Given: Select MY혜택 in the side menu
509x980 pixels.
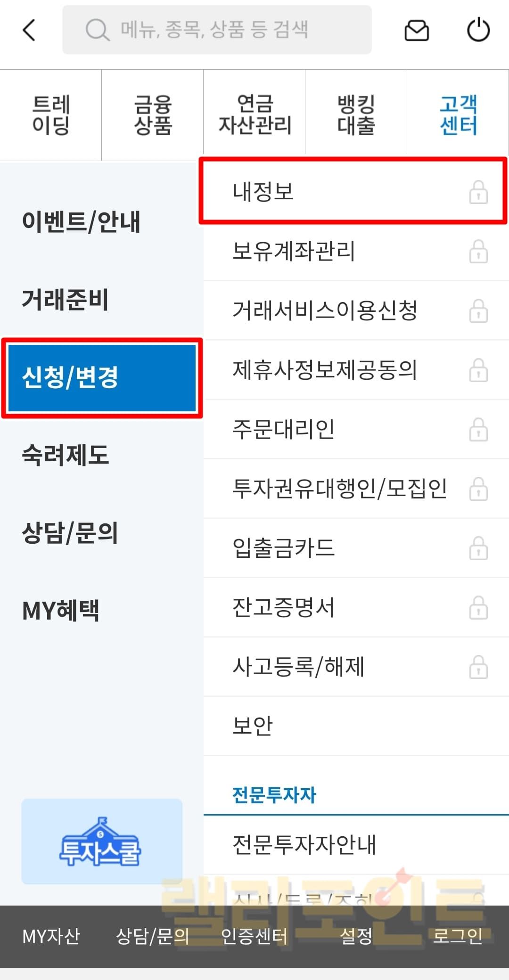Looking at the screenshot, I should 61,611.
